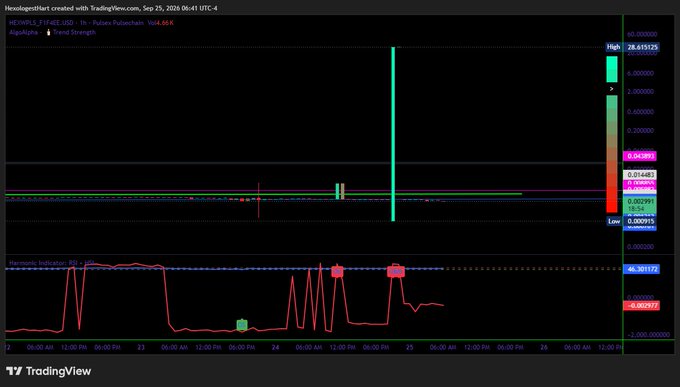Click the 25 date label on time axis
The image size is (680, 387).
409,348
